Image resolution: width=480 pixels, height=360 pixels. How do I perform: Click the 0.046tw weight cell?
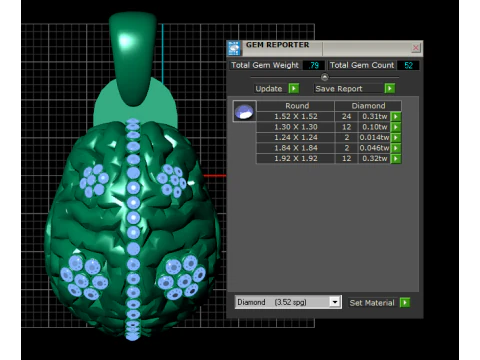coord(374,148)
